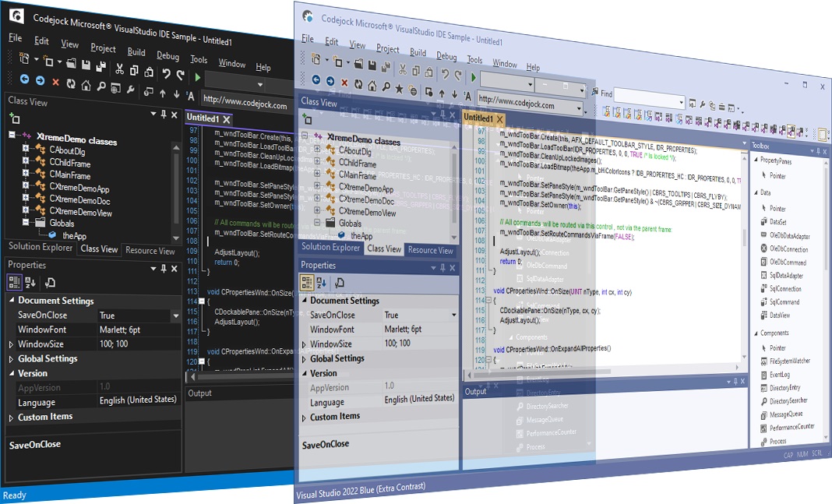Click Search magnifier in dark window toolbar
Viewport: 832px width, 504px height.
(x=100, y=86)
